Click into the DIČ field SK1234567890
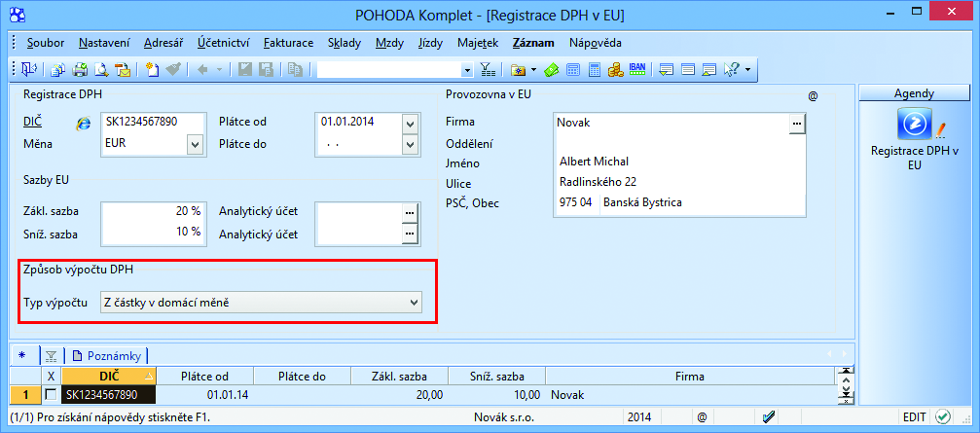Screen dimensions: 980x433 pos(153,123)
